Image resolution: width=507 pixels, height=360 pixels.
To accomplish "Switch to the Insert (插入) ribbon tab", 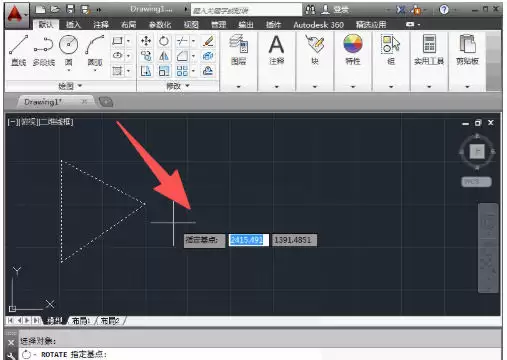I will pyautogui.click(x=73, y=24).
